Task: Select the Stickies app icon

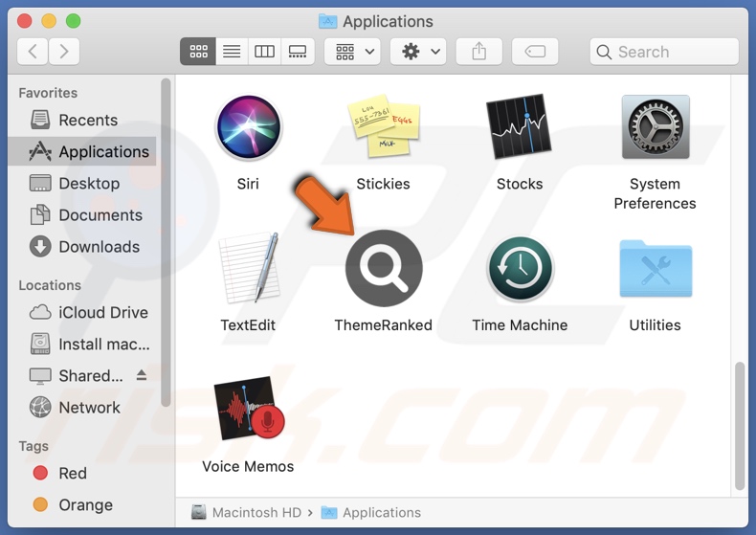Action: (384, 126)
